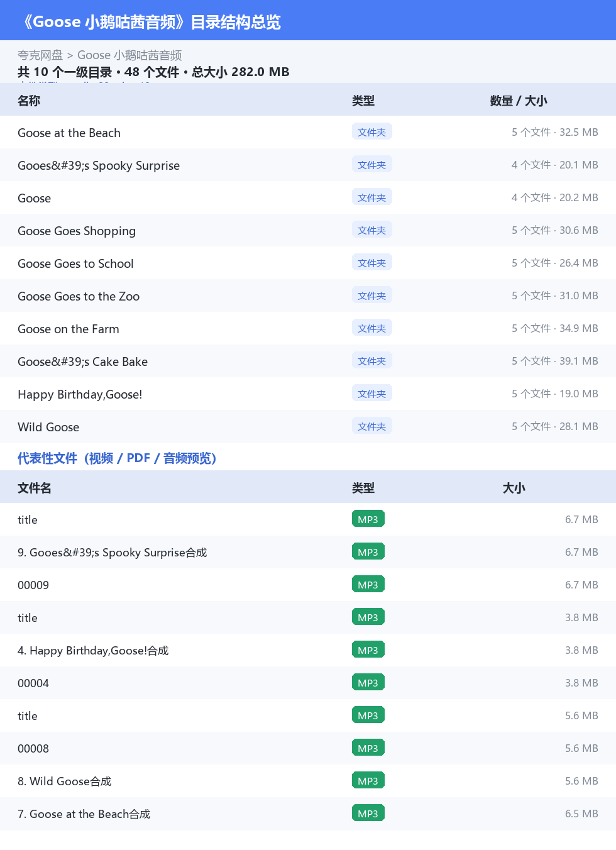
Task: Click the 5 个文件 · 39.1 MB size entry
Action: (555, 361)
